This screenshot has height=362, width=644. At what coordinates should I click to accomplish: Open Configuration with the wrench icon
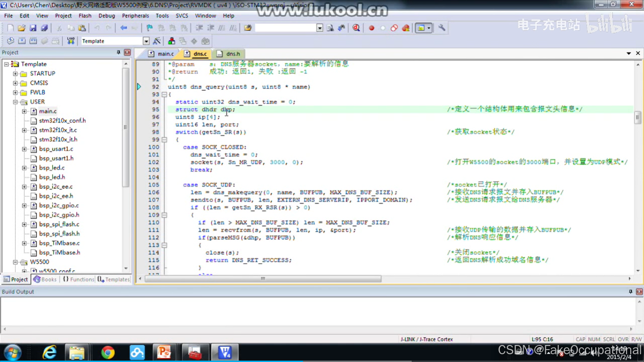pyautogui.click(x=442, y=28)
